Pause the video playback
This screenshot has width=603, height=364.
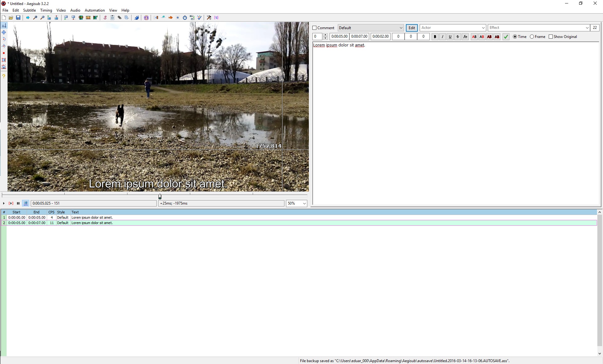click(x=18, y=203)
